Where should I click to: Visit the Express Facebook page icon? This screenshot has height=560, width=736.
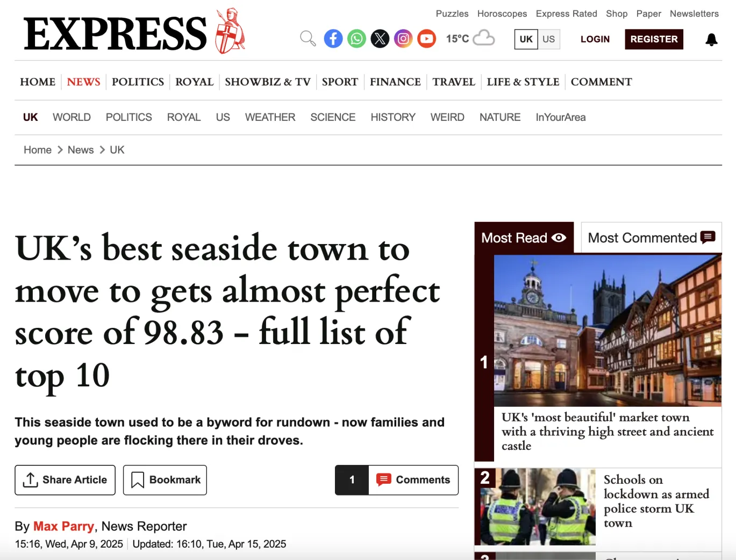[x=333, y=39]
